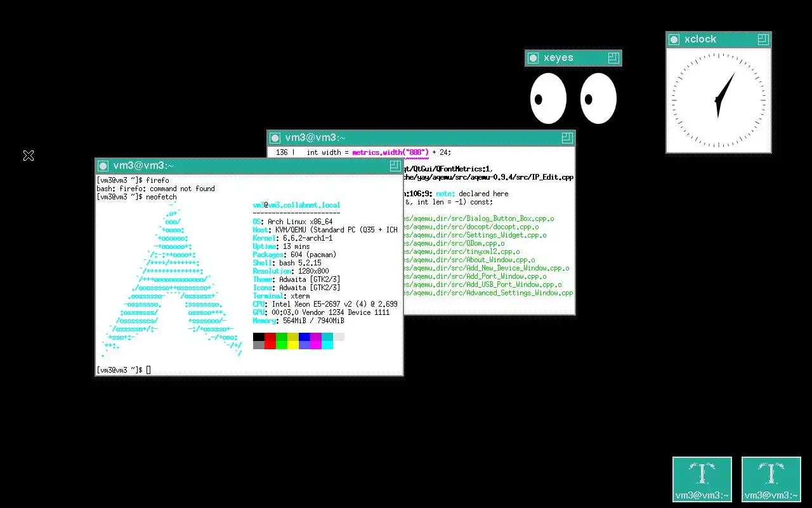This screenshot has width=812, height=508.
Task: Click the title bar of the back terminal
Action: (421, 138)
